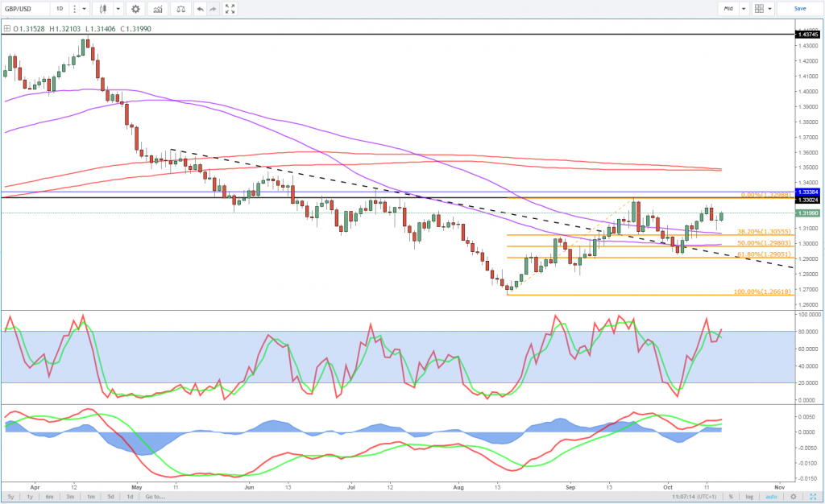Click the low value L 1.31406
Screen dimensions: 825x504
click(100, 29)
